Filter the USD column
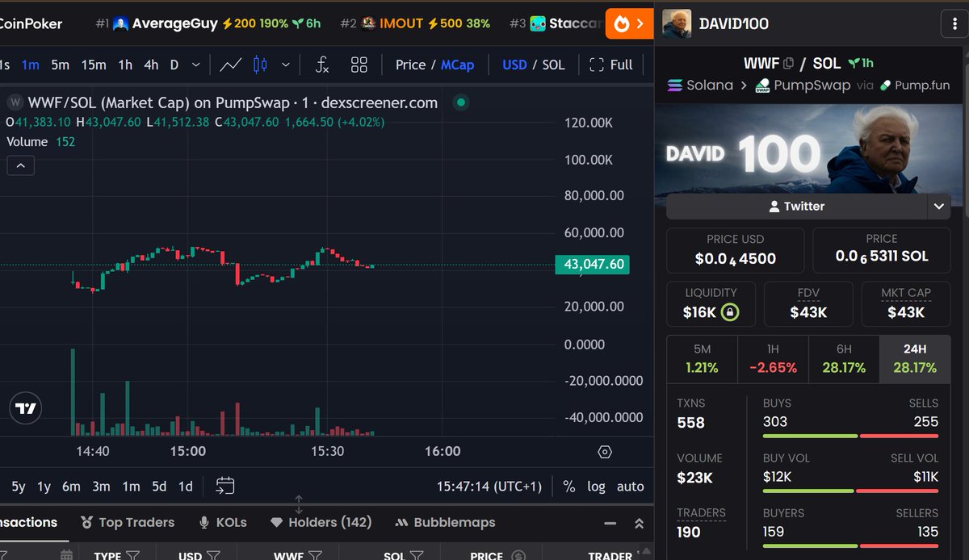Screen dimensions: 969x560 [x=213, y=556]
